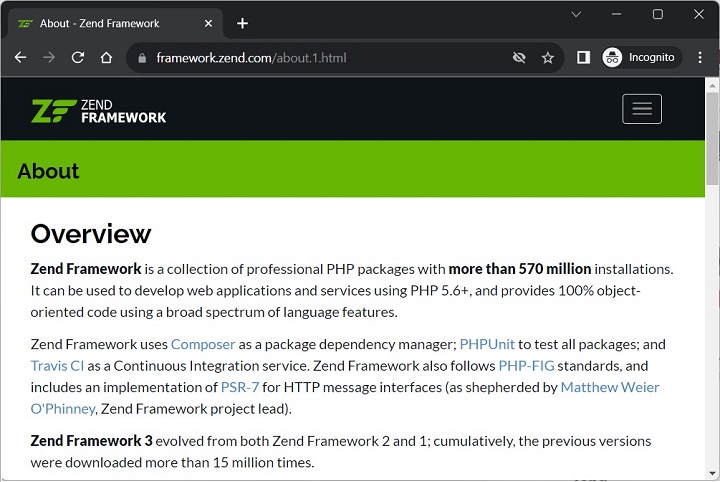The height and width of the screenshot is (482, 720).
Task: Open a new browser tab
Action: point(242,23)
